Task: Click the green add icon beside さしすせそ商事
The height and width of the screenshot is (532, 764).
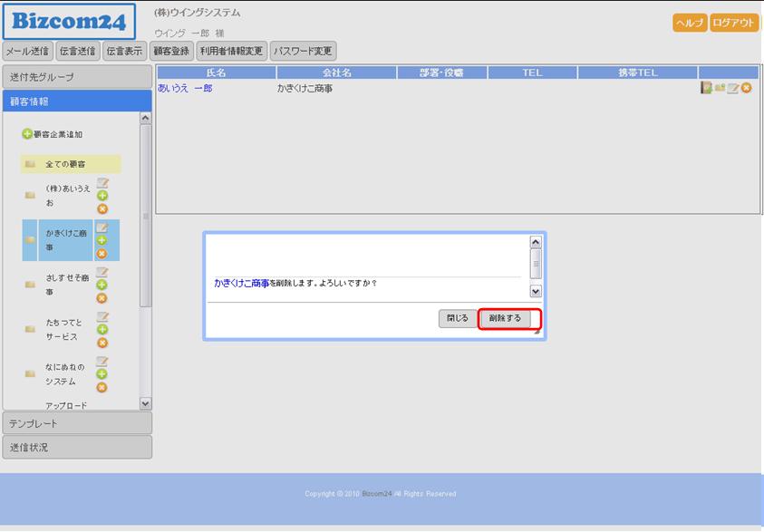Action: [102, 285]
